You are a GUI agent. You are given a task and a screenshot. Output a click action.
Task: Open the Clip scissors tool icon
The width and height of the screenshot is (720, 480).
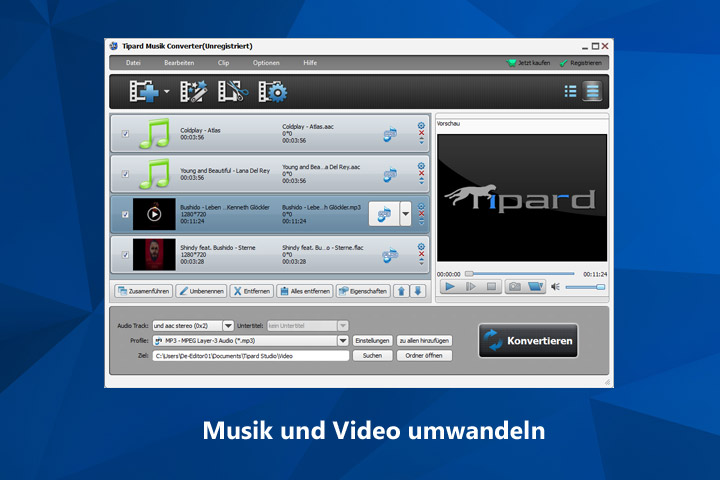(233, 91)
